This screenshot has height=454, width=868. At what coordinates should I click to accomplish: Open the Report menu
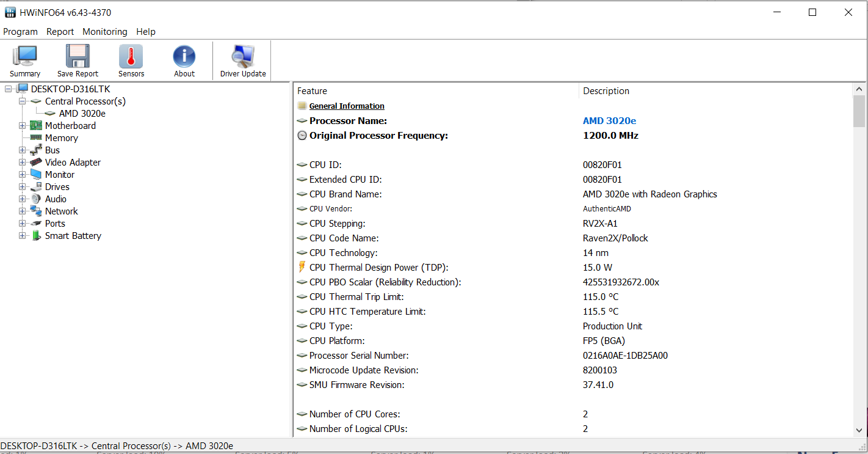point(60,32)
